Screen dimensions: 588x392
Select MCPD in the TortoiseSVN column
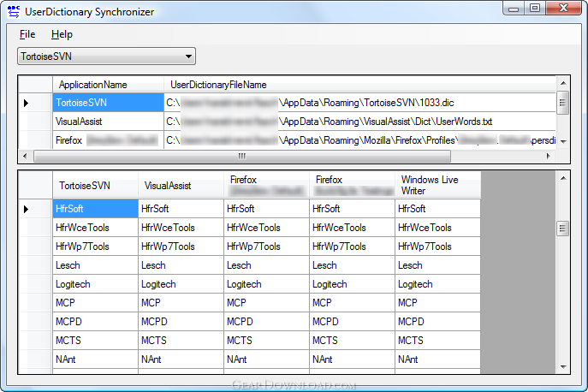pos(95,322)
